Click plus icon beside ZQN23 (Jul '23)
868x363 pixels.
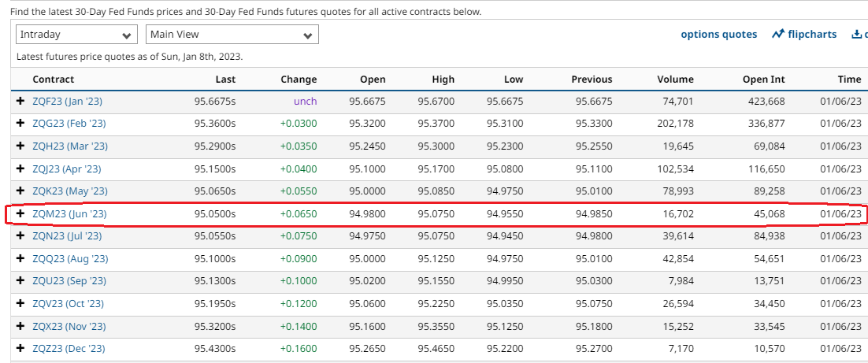coord(20,236)
